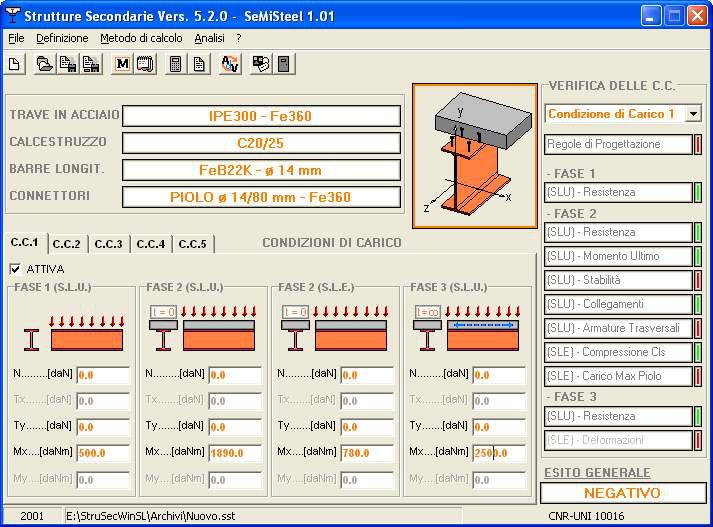
Task: Click the Open folder toolbar icon
Action: tap(45, 65)
